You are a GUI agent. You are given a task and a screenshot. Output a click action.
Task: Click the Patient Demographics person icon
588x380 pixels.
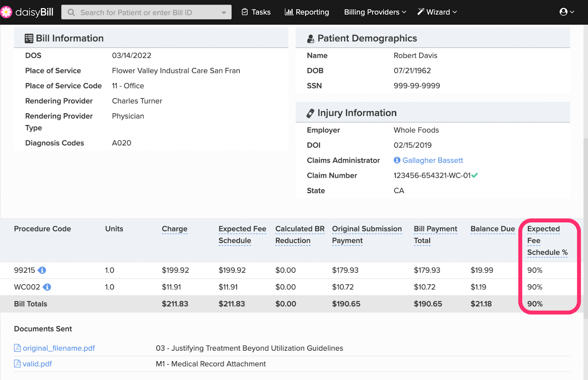[311, 39]
